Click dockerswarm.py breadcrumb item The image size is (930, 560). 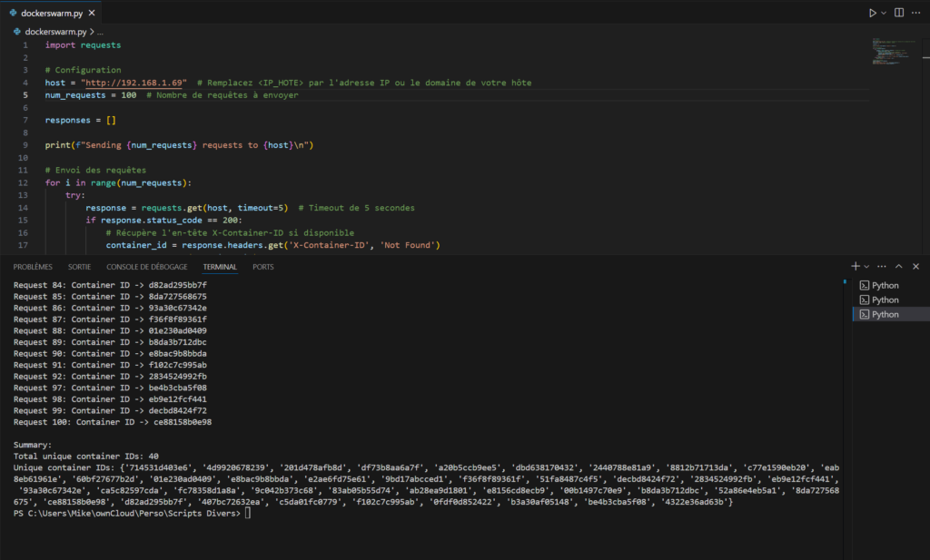pos(55,32)
